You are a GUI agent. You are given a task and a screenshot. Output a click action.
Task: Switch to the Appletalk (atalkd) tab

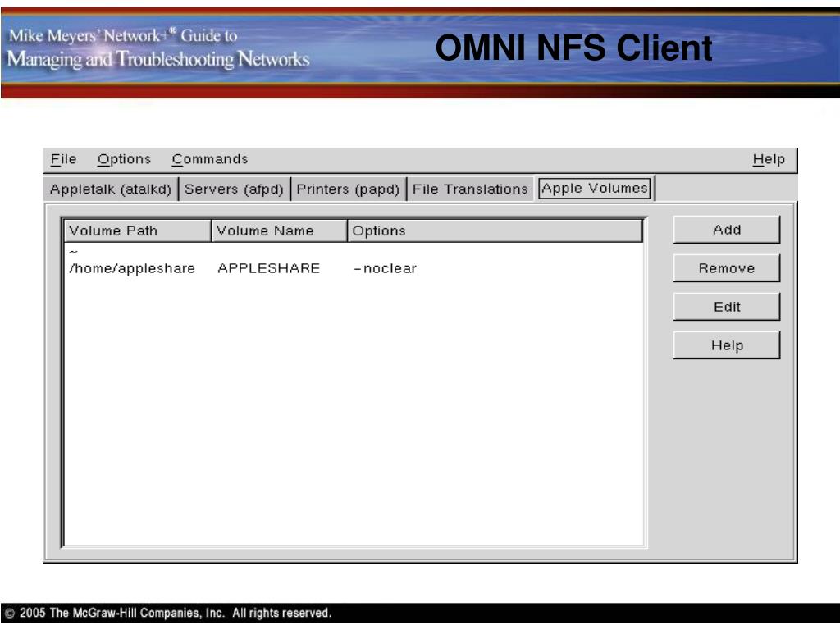pyautogui.click(x=111, y=189)
